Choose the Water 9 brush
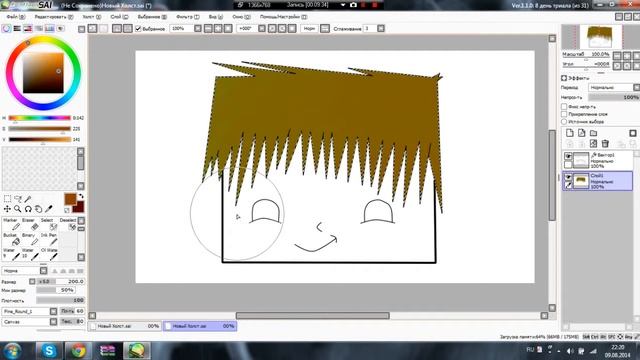Image resolution: width=640 pixels, height=360 pixels. 11,254
